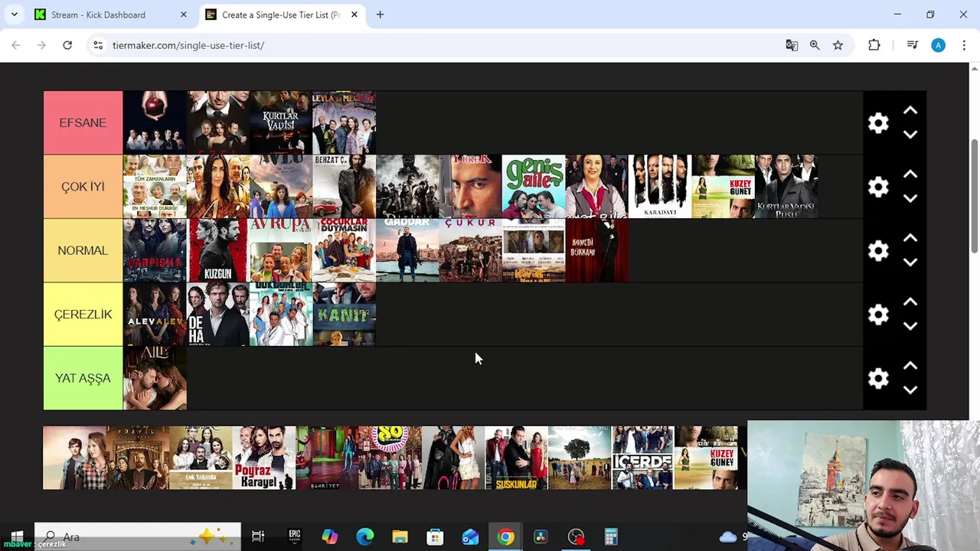
Task: Open a new browser tab
Action: [380, 15]
